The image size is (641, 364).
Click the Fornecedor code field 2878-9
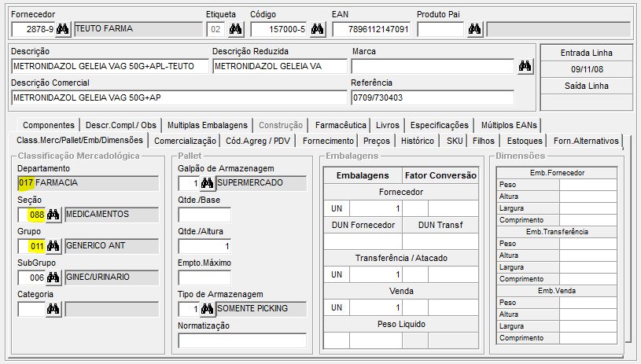33,29
